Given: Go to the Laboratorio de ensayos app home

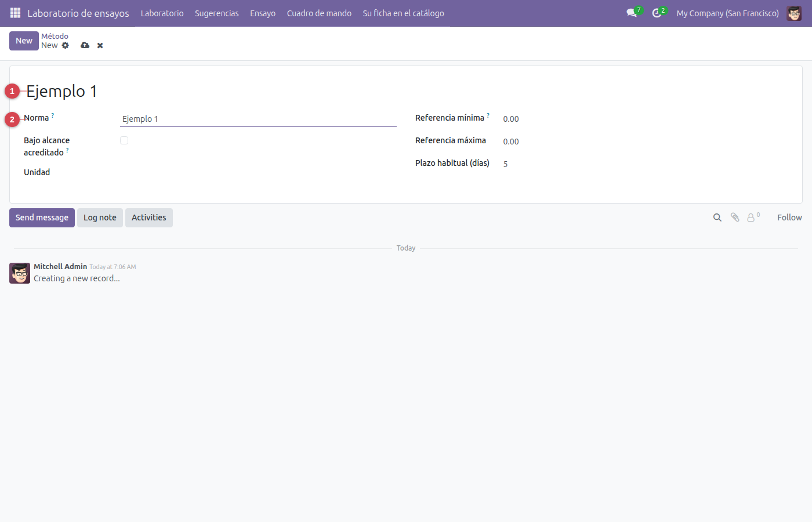Looking at the screenshot, I should point(78,13).
